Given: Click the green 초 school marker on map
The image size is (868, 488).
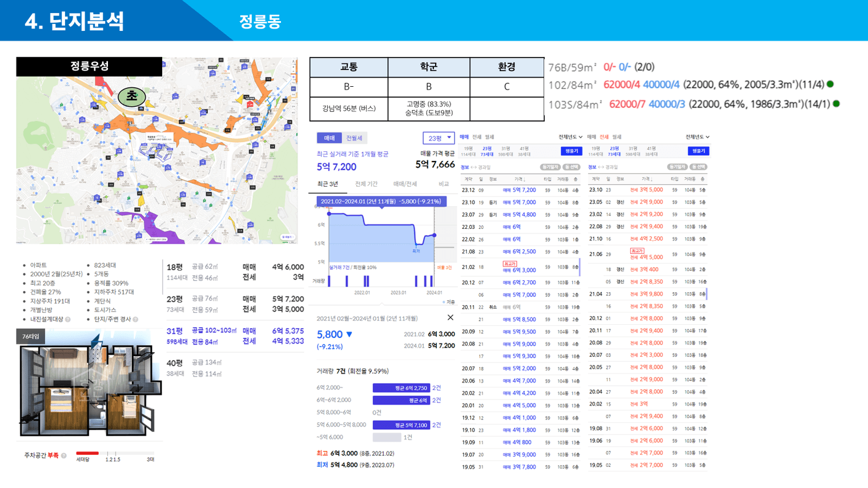Looking at the screenshot, I should click(131, 96).
